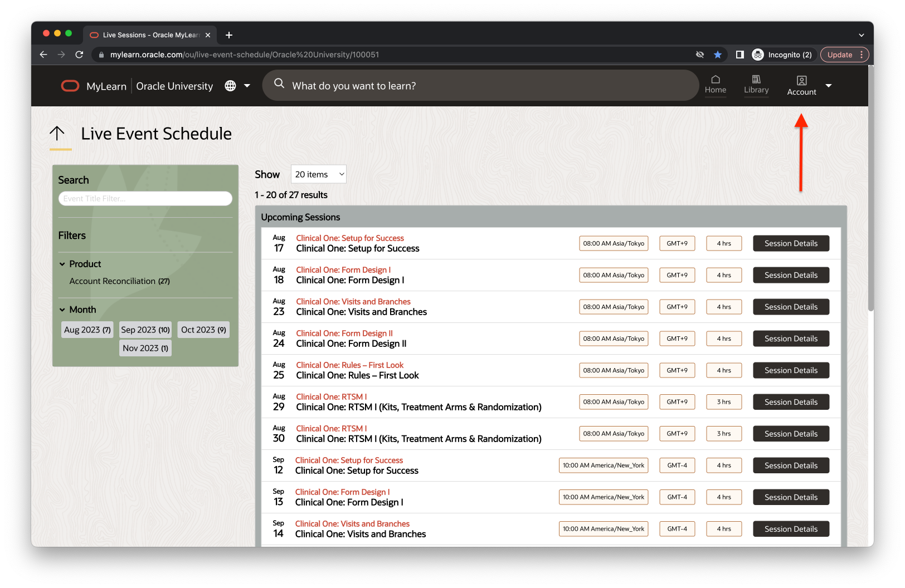Image resolution: width=905 pixels, height=588 pixels.
Task: View Session Details for Aug 29
Action: click(791, 402)
